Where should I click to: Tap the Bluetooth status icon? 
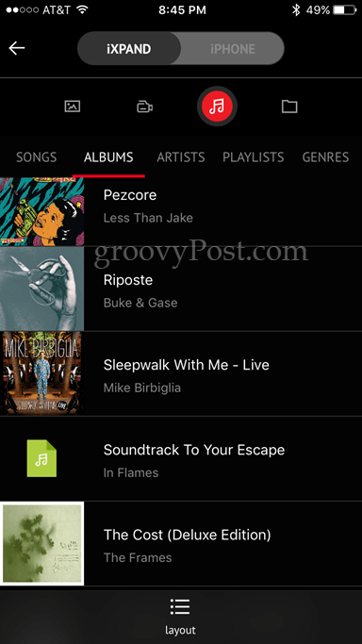click(x=295, y=10)
